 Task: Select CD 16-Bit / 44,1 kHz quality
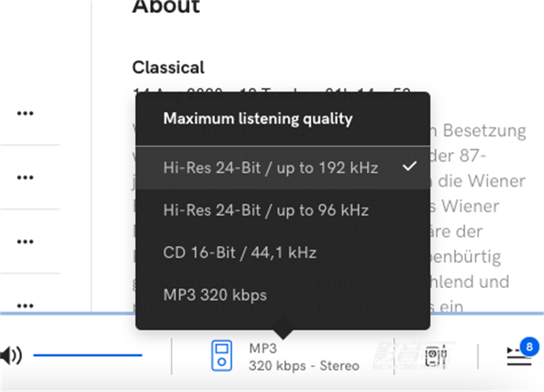283,252
